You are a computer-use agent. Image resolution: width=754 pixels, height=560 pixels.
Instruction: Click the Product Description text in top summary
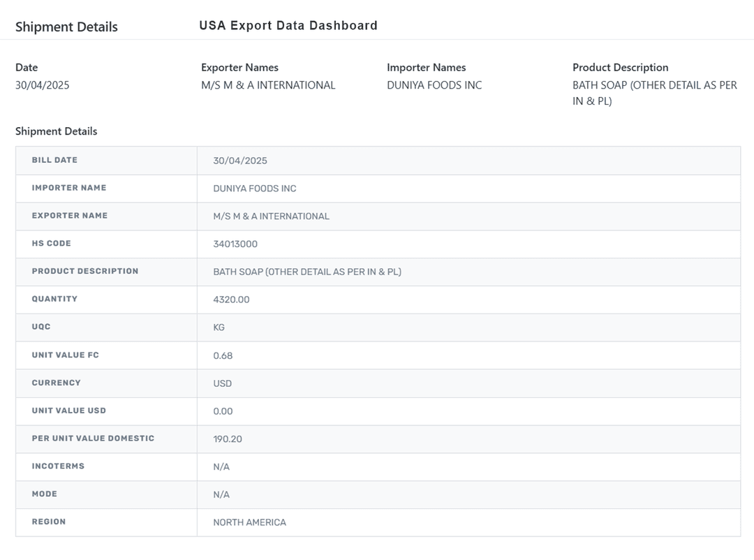(654, 93)
